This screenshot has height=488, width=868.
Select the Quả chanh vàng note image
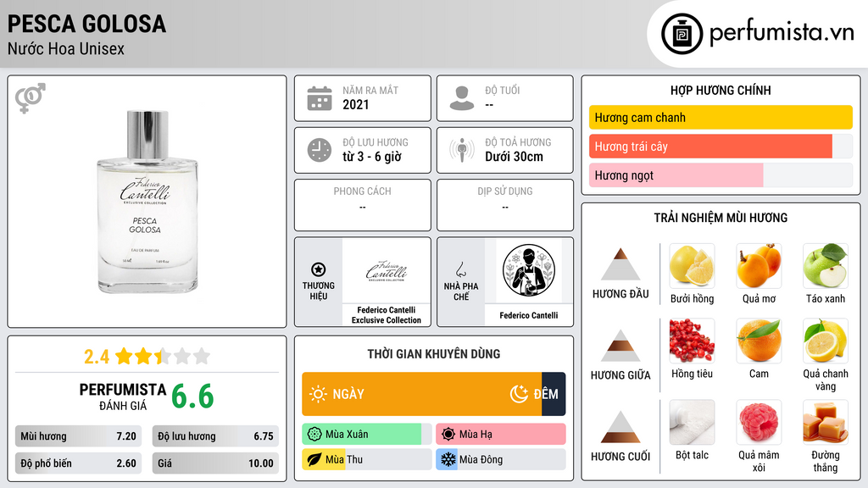pyautogui.click(x=826, y=341)
